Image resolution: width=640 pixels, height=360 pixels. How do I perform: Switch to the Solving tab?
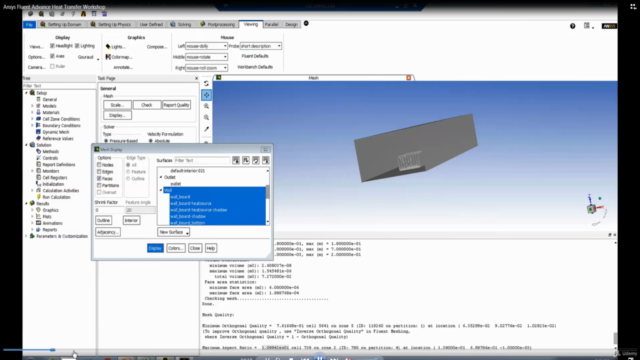181,24
